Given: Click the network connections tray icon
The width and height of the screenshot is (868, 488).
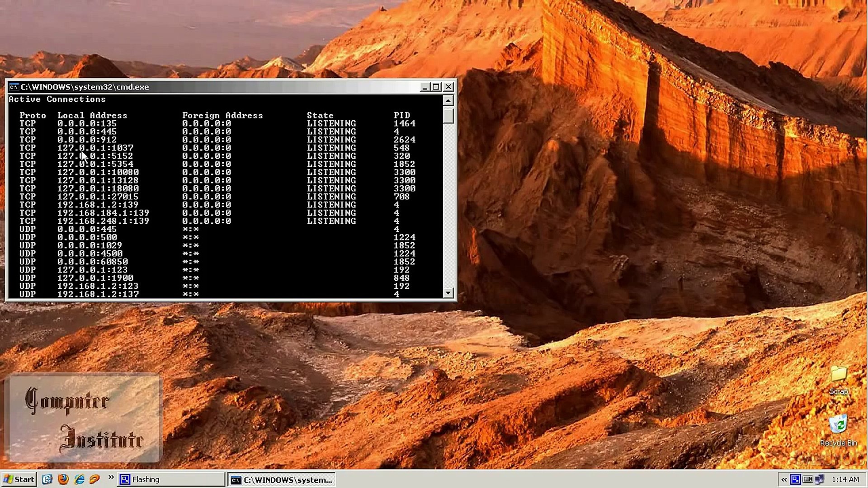Looking at the screenshot, I should pyautogui.click(x=820, y=479).
